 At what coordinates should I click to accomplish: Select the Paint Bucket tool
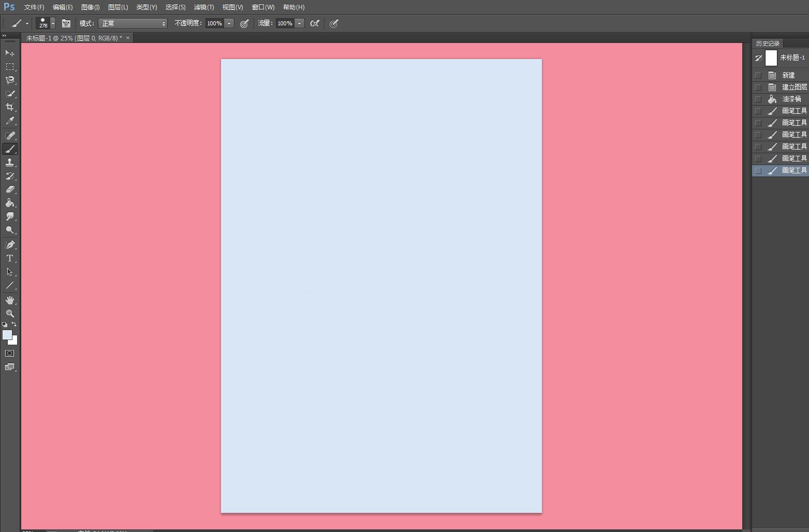pyautogui.click(x=10, y=203)
